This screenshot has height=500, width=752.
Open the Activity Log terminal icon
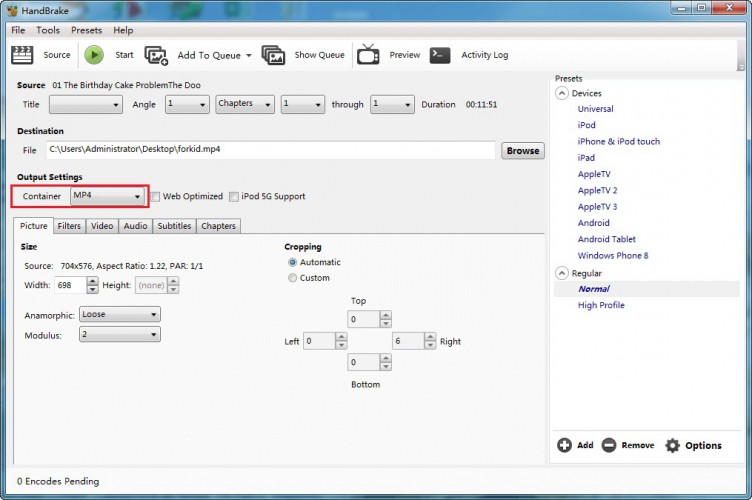pos(440,55)
